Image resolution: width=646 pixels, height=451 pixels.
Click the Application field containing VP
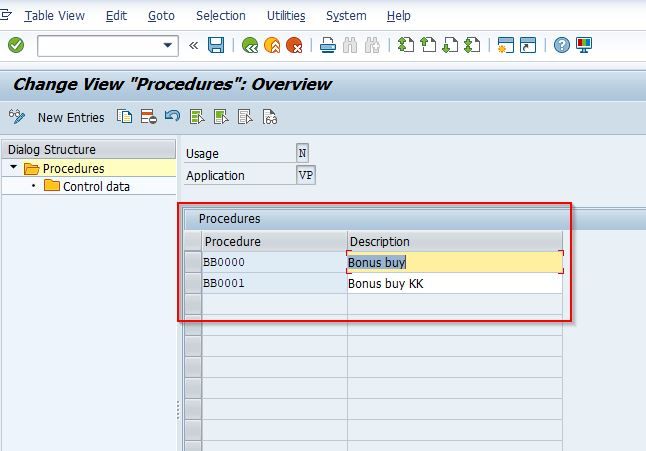(x=306, y=175)
